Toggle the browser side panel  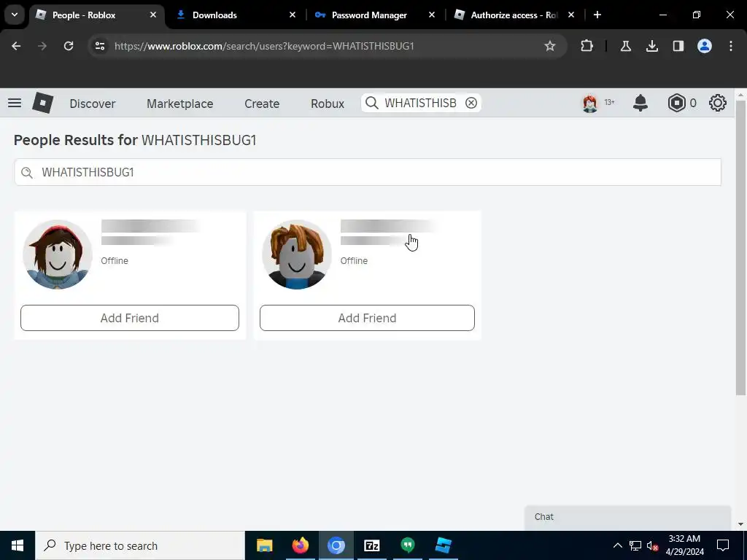[678, 46]
